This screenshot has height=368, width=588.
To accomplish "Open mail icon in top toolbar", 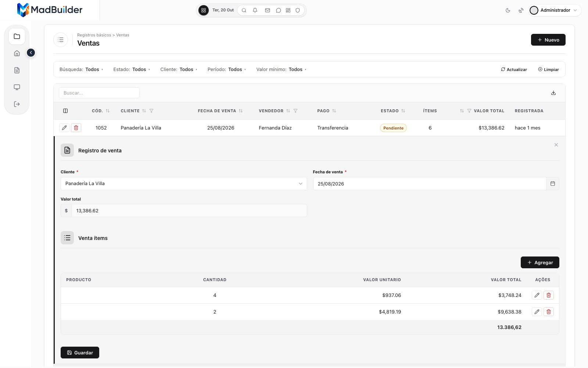I will point(268,10).
